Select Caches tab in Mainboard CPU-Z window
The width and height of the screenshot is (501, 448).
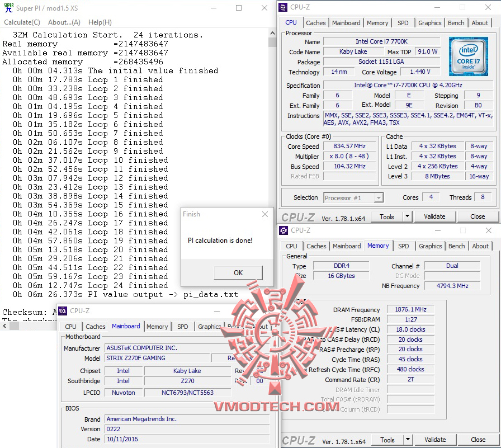[96, 327]
